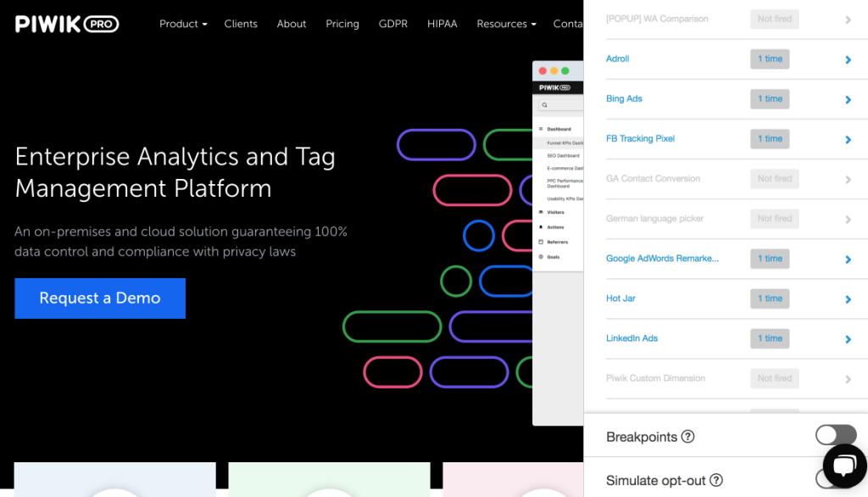Click the Referrers icon in the dashboard mockup
The height and width of the screenshot is (497, 868).
click(x=541, y=242)
